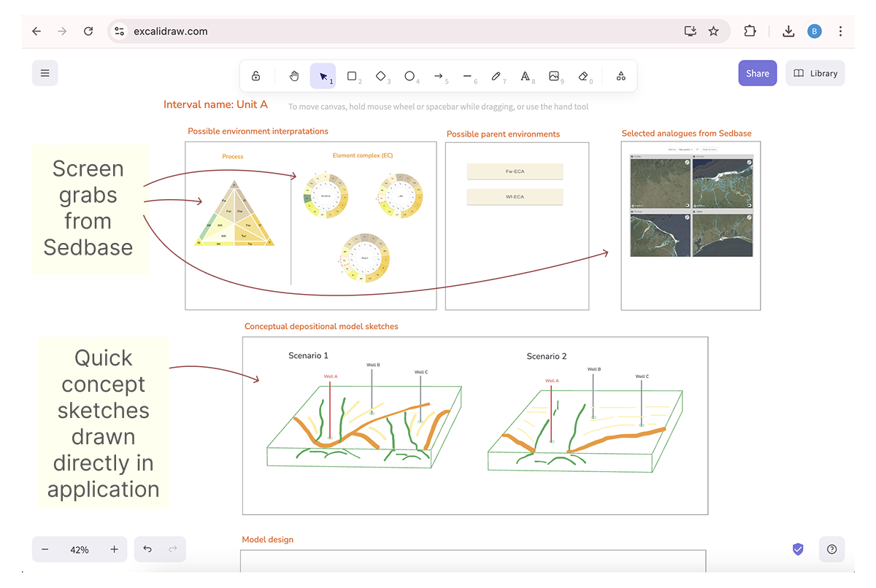876x588 pixels.
Task: Select the 'Scenario 1' text
Action: 308,356
